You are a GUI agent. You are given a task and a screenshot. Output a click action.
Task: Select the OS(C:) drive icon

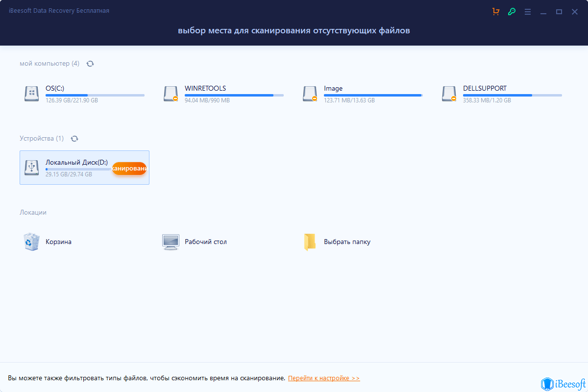pos(32,93)
